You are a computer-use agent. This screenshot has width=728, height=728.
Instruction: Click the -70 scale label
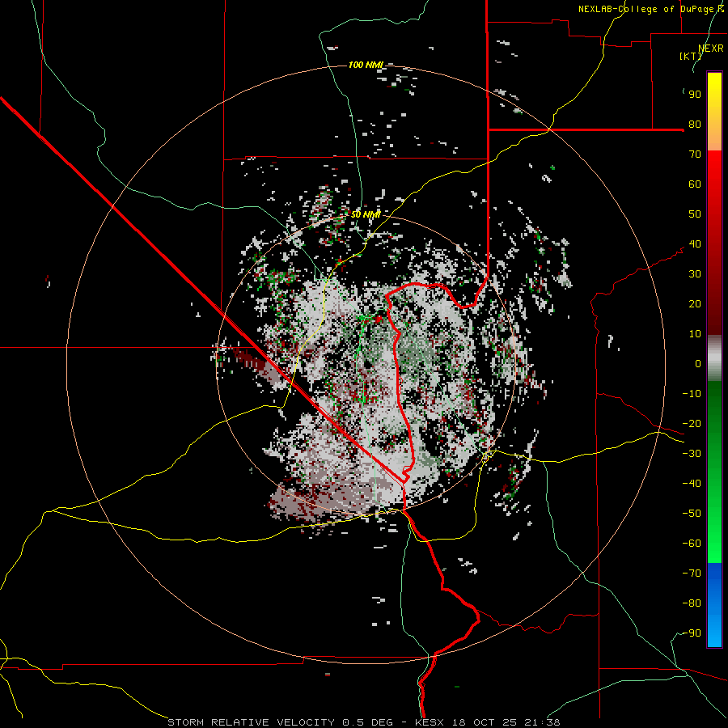coord(692,574)
